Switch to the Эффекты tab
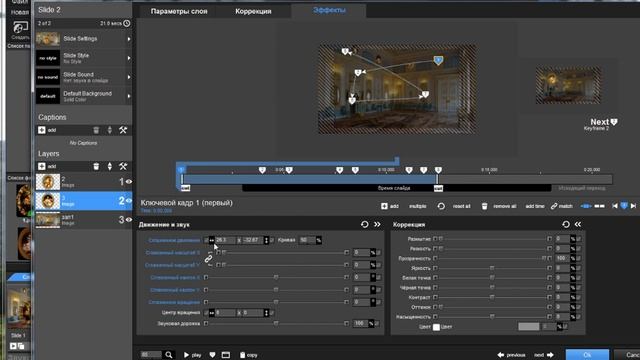This screenshot has height=360, width=640. [329, 10]
